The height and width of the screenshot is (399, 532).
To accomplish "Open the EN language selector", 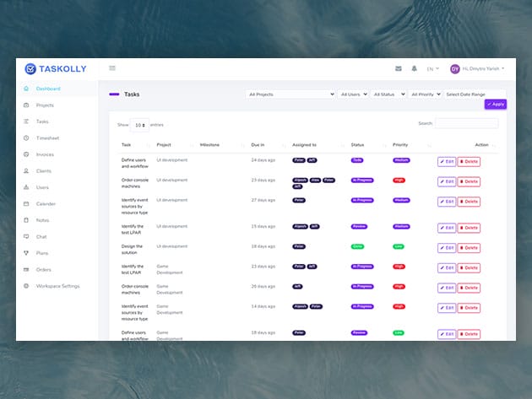I will (432, 68).
